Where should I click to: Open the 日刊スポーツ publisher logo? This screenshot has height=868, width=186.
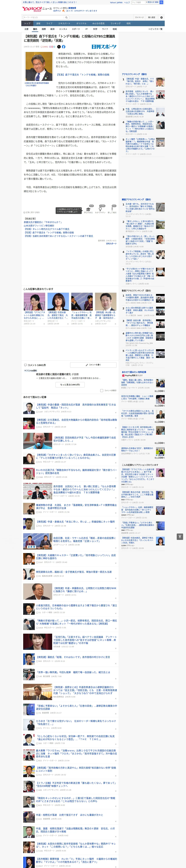tap(104, 47)
